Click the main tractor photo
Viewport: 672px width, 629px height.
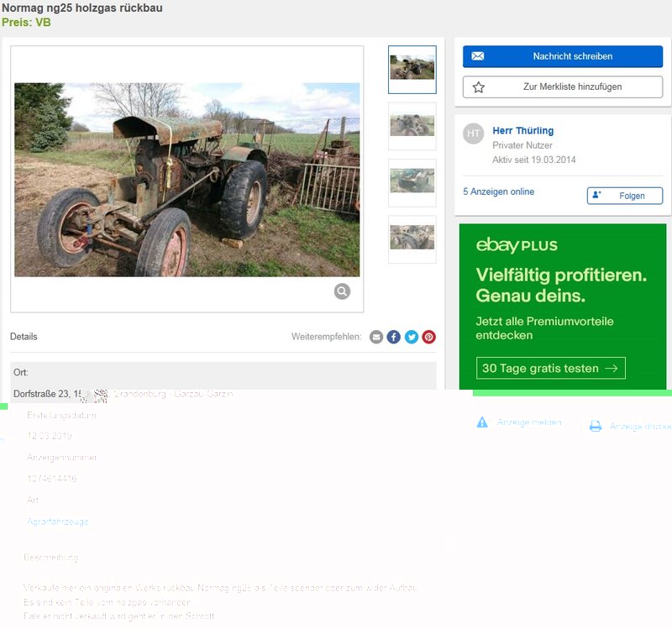[186, 180]
